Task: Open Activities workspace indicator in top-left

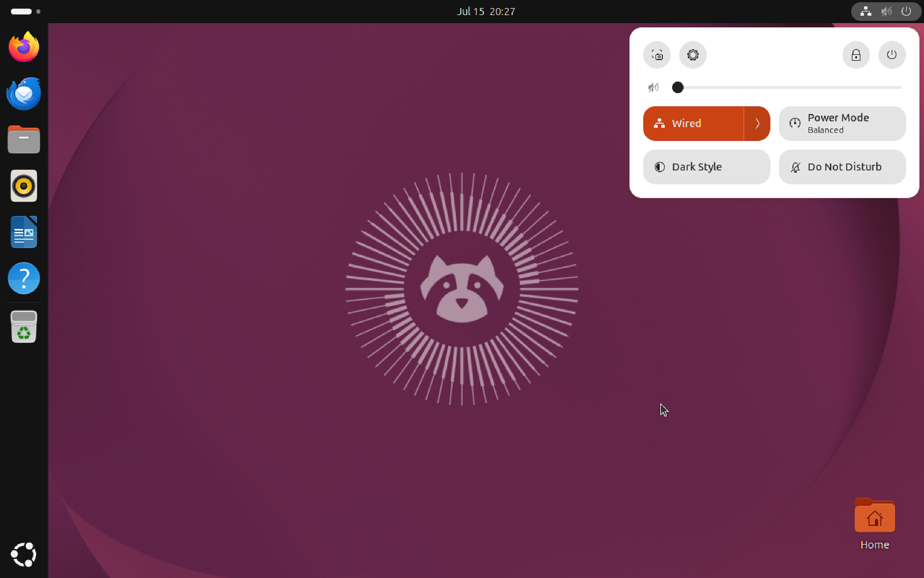Action: [25, 11]
